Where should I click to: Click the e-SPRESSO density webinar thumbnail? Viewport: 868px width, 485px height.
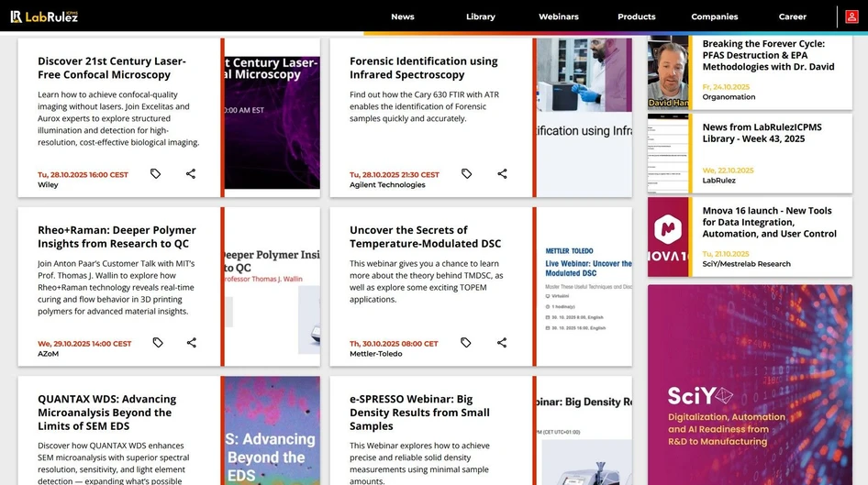click(x=584, y=431)
